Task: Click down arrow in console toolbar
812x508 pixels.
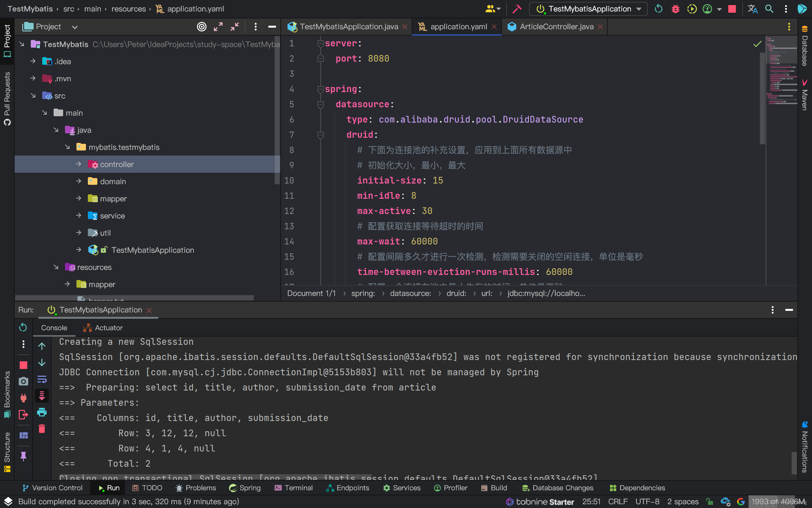Action: click(x=42, y=363)
